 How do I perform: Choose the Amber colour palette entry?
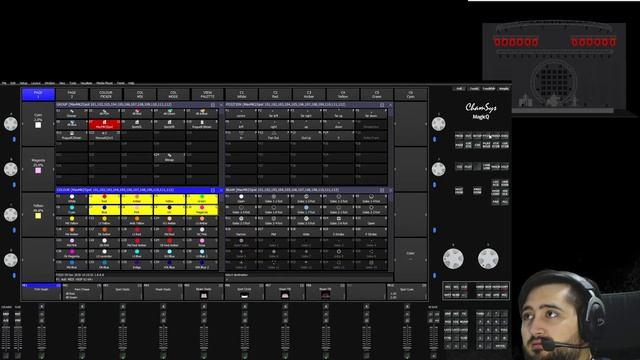click(137, 199)
